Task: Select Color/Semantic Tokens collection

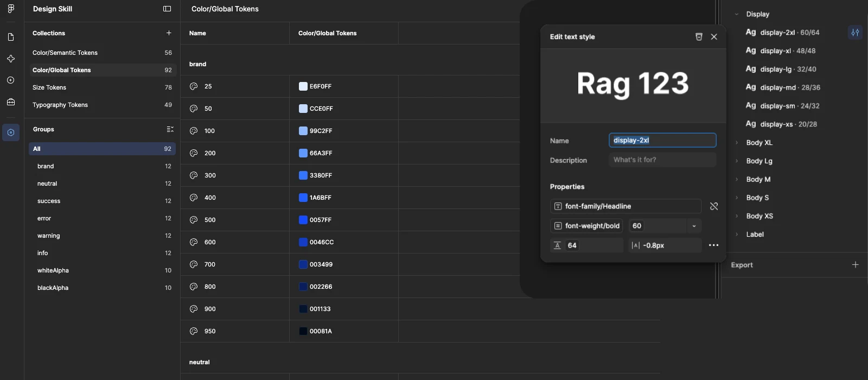Action: 102,53
